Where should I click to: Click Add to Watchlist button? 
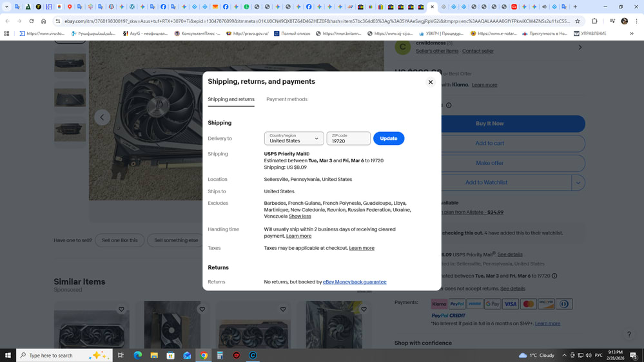click(507, 182)
